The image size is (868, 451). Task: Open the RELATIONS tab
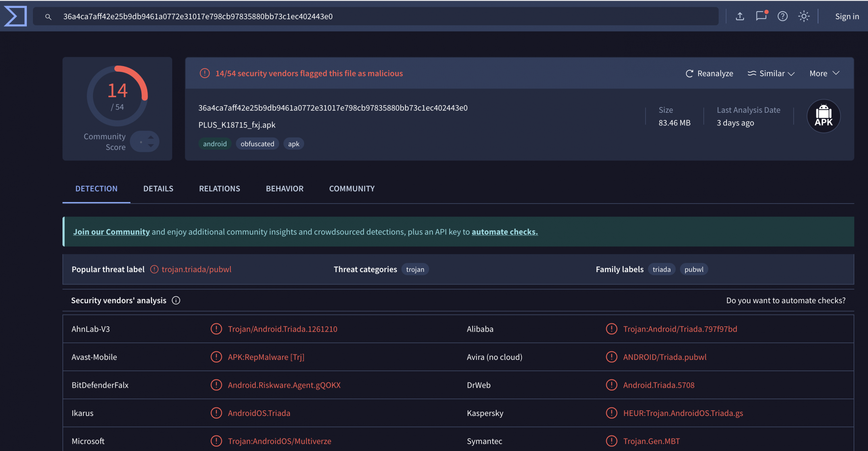[x=220, y=189]
